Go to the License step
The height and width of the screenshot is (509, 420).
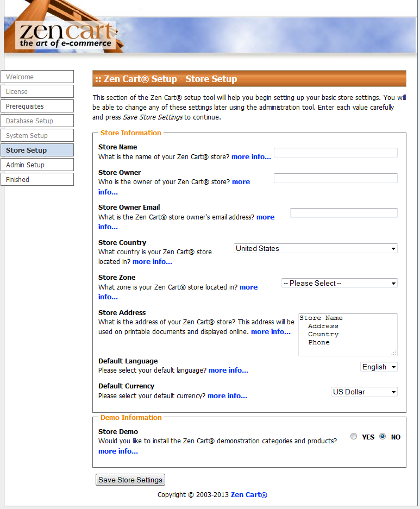37,92
